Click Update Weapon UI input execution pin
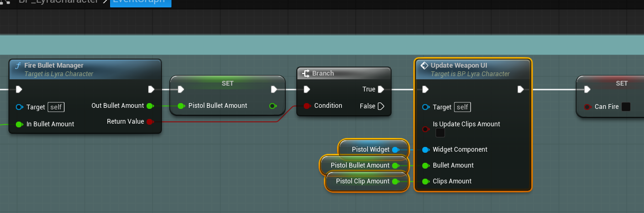Image resolution: width=644 pixels, height=213 pixels. click(x=426, y=89)
